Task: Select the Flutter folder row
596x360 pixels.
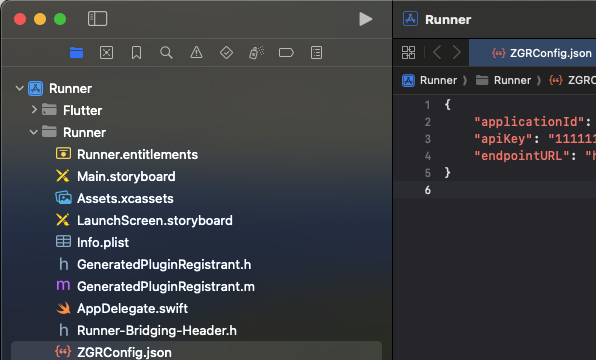Action: pyautogui.click(x=197, y=110)
